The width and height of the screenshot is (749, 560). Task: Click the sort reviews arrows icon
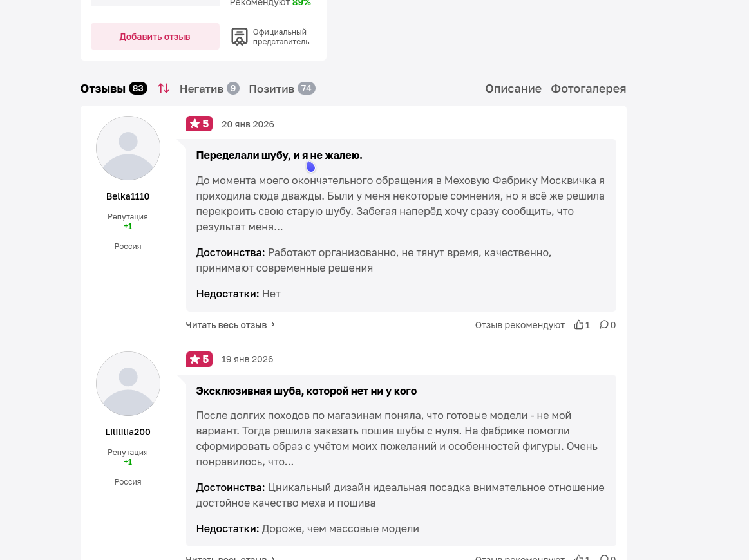pos(164,89)
